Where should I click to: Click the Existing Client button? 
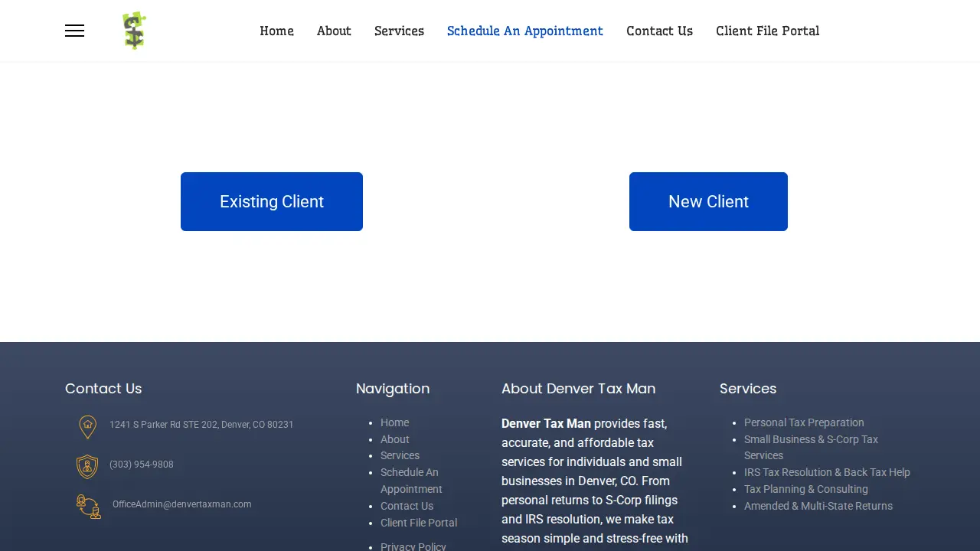click(x=272, y=201)
